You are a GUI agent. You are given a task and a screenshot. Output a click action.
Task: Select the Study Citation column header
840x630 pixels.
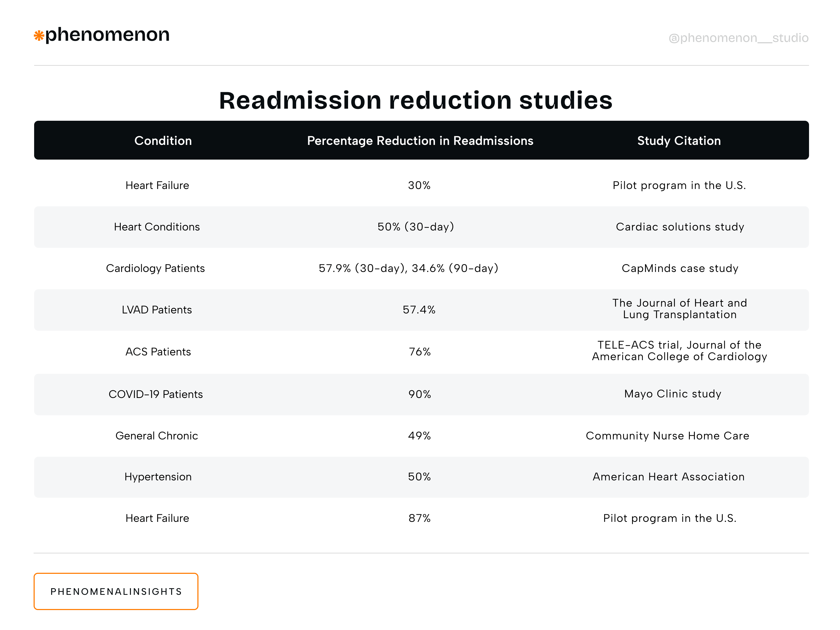(x=679, y=141)
